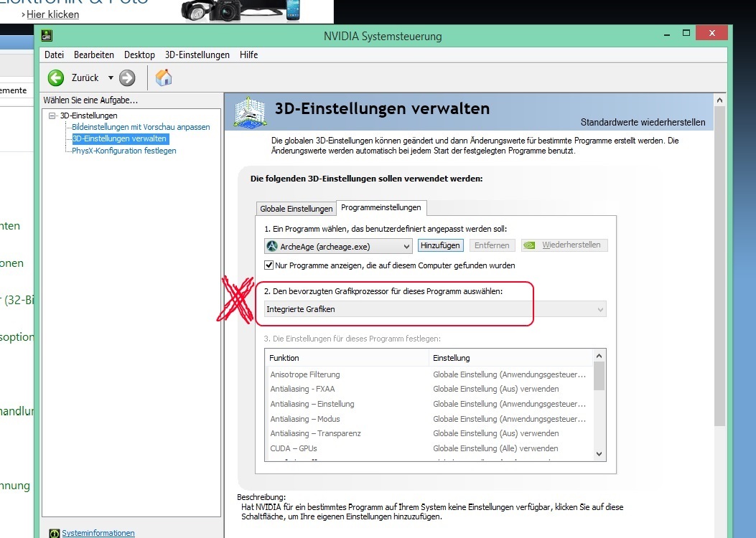Click the ArcheAge program icon in combo box
This screenshot has height=538, width=756.
(x=272, y=246)
